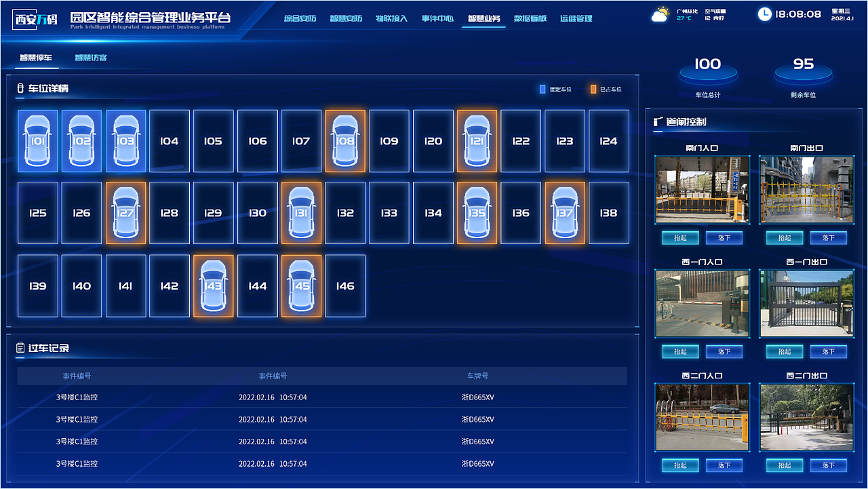Click the 车牌号 column header
The width and height of the screenshot is (868, 489).
coord(477,376)
